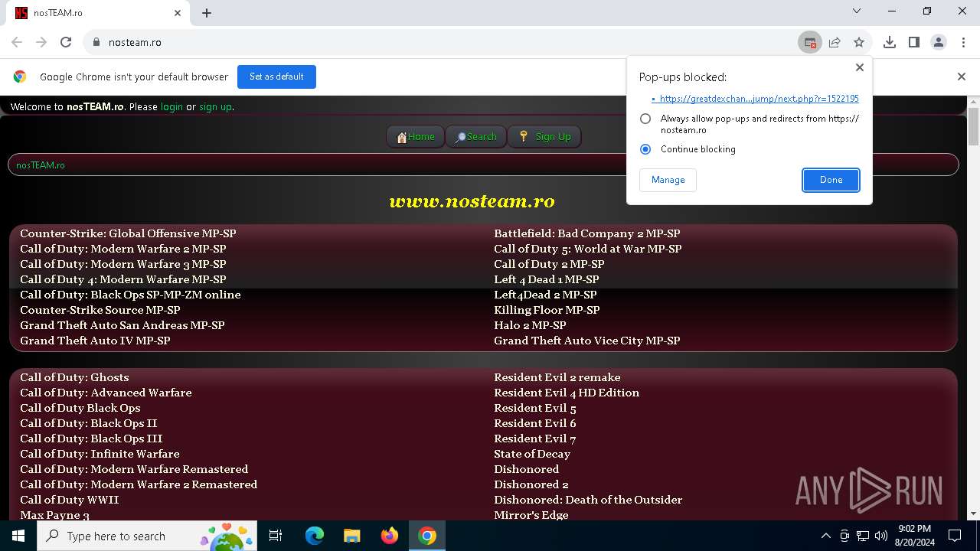Screen dimensions: 980x551
Task: Click the sign up link in welcome text
Action: click(x=215, y=107)
